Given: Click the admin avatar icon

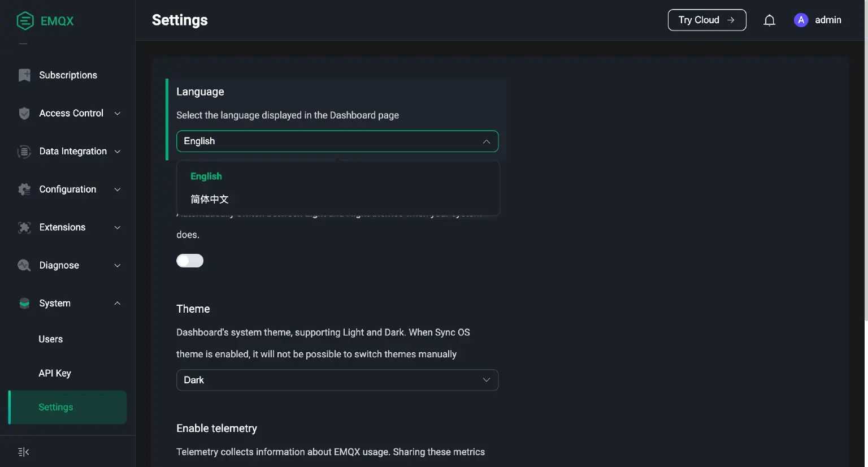Looking at the screenshot, I should [x=801, y=20].
